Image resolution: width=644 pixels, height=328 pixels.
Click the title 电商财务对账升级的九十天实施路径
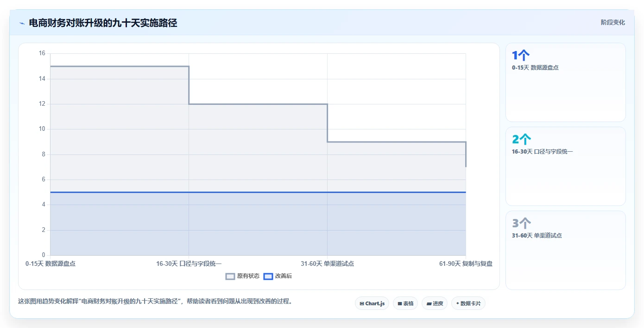103,23
